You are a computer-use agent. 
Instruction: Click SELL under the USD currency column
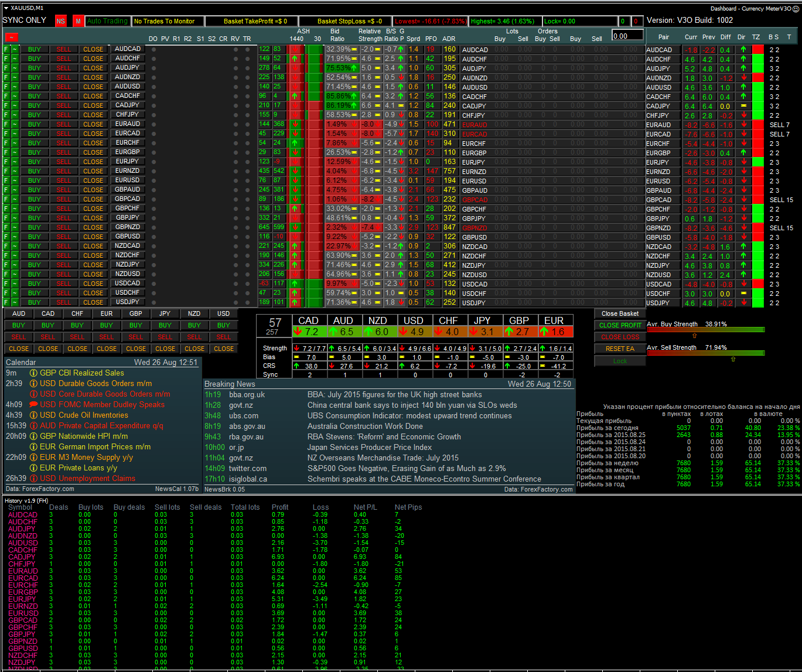click(224, 337)
